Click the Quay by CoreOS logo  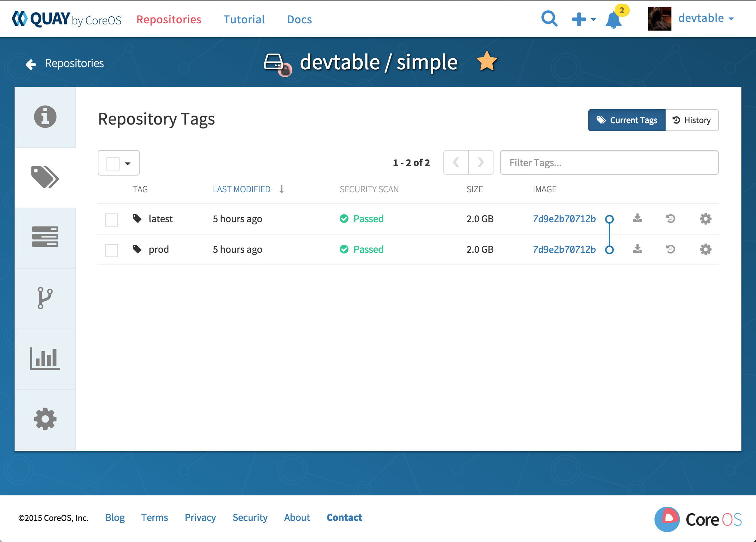[66, 19]
